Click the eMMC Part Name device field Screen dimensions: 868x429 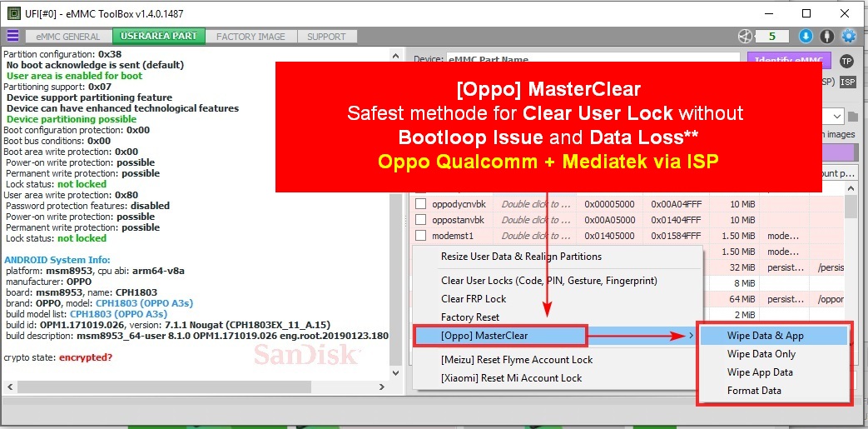click(593, 60)
